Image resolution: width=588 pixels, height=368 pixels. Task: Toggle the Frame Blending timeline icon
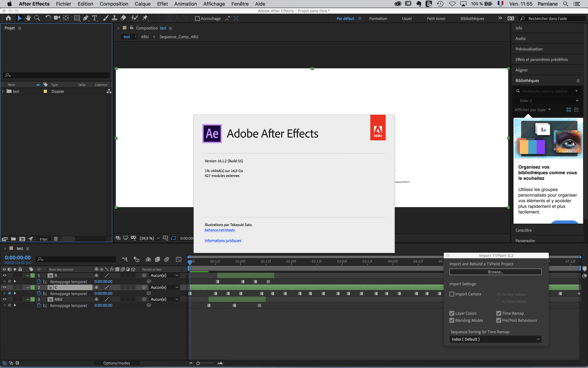[157, 260]
